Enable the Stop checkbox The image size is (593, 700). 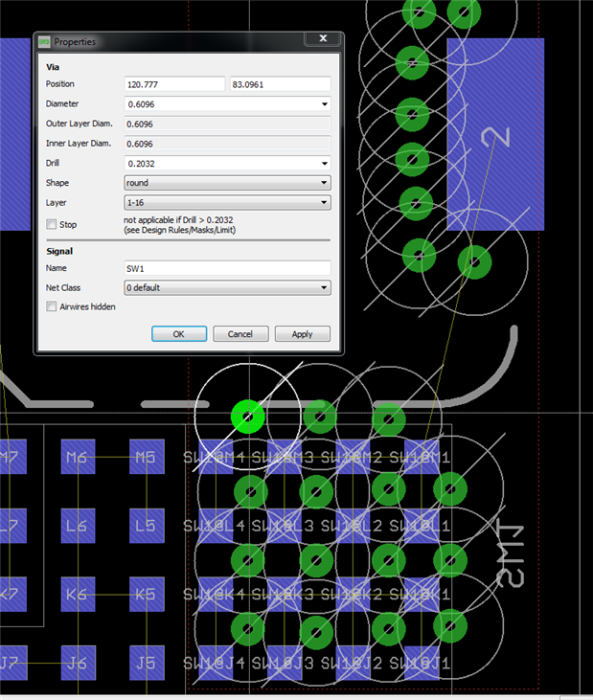(x=52, y=224)
